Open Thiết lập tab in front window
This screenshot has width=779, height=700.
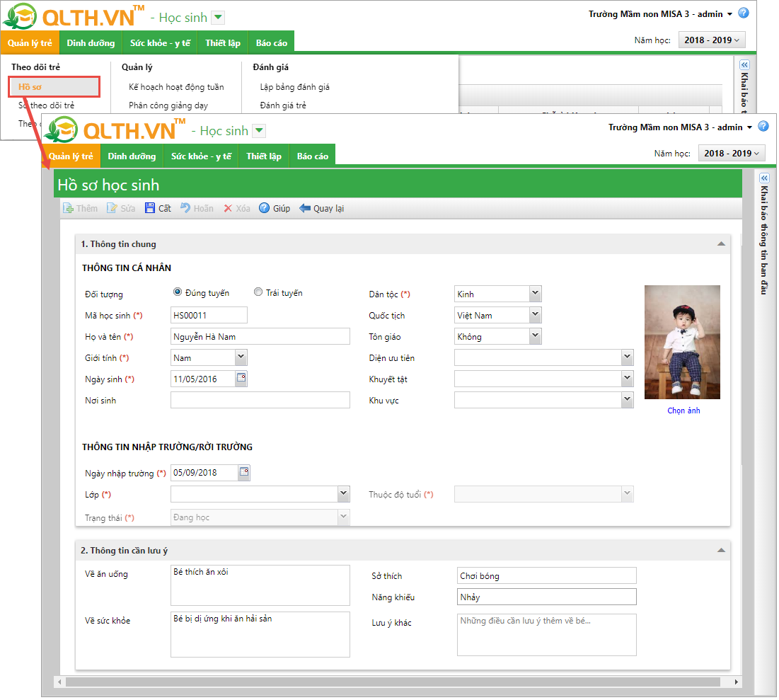click(x=264, y=156)
